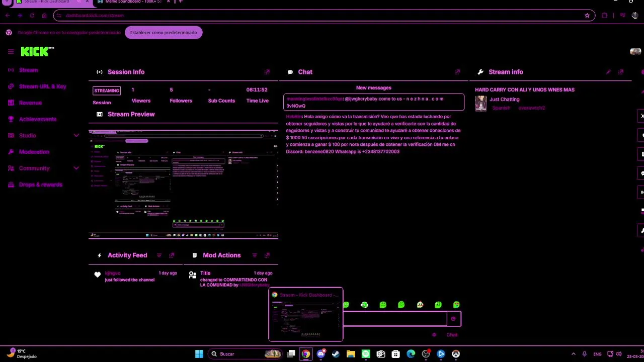Open Stream page in sidebar
The image size is (644, 362).
(x=29, y=70)
